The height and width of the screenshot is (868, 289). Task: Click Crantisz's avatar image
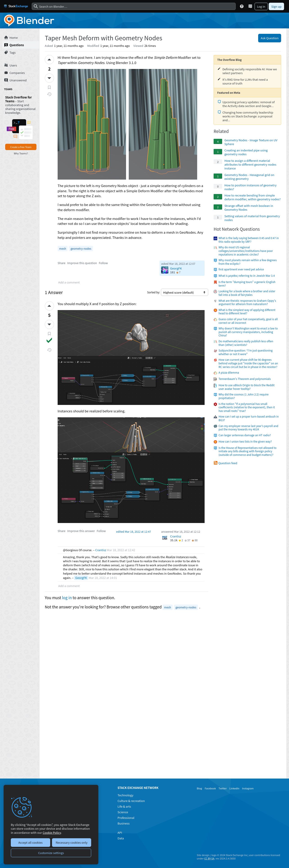point(165,538)
